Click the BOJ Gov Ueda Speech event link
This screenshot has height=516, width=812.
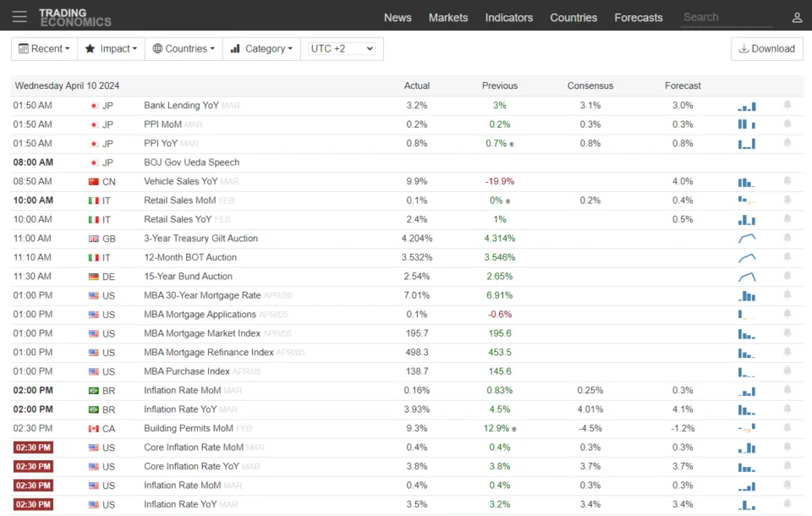(192, 162)
